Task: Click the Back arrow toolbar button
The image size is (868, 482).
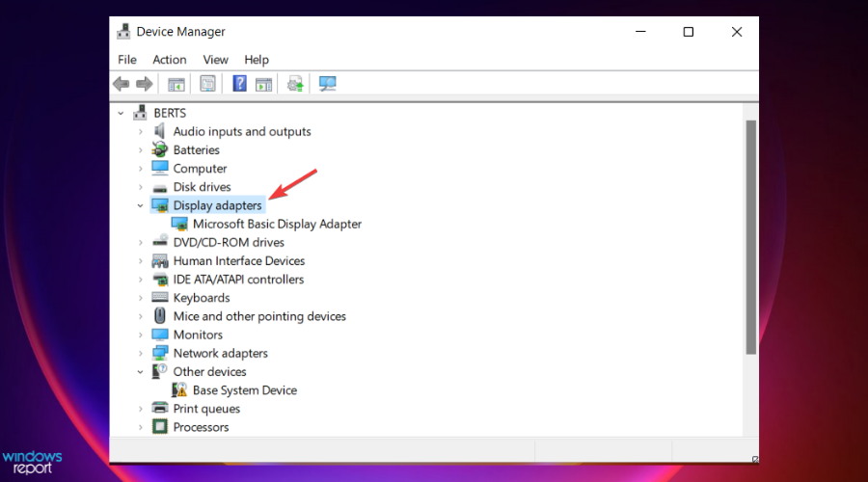Action: [x=122, y=84]
